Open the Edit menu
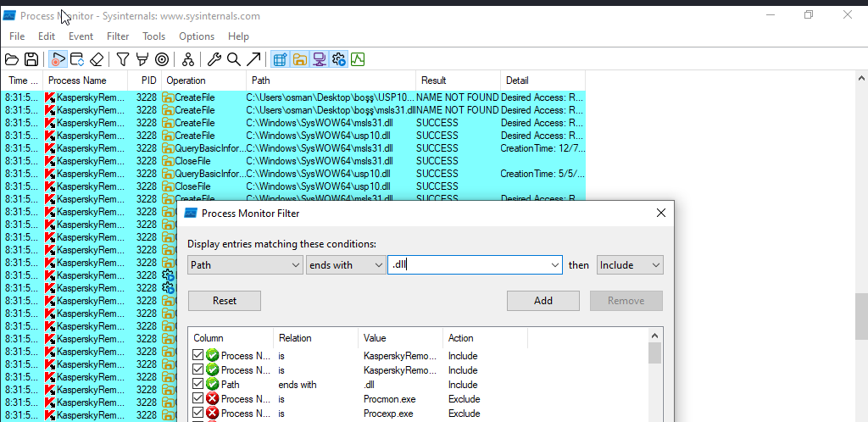 (x=47, y=36)
